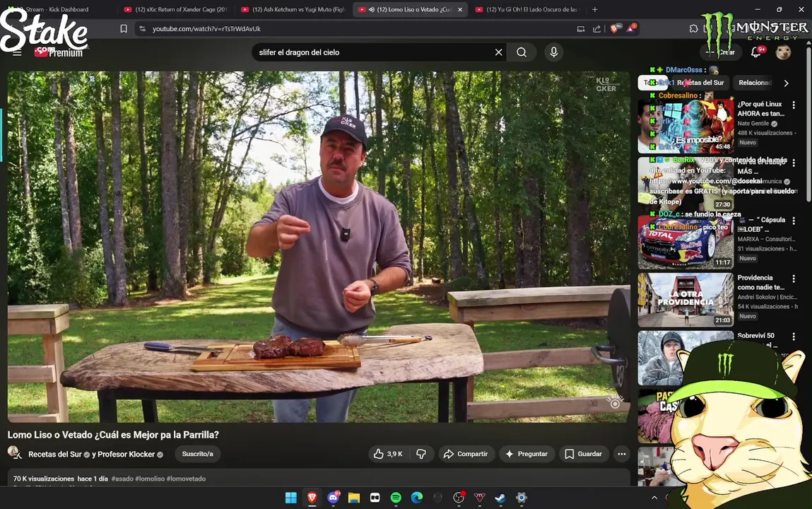Click the video player to pause playback
The width and height of the screenshot is (812, 509).
coord(319,247)
